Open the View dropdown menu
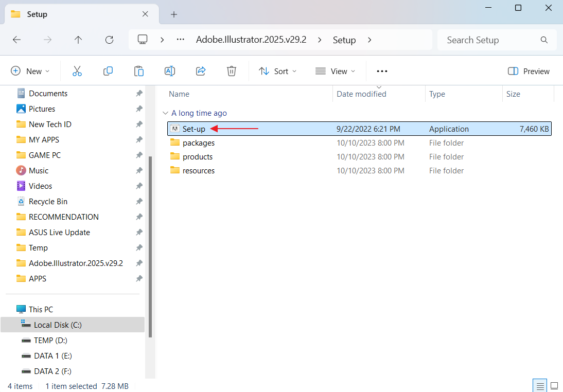 [336, 71]
